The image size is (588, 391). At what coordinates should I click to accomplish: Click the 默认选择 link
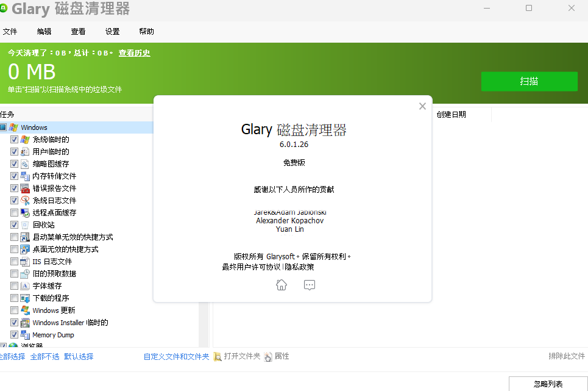pyautogui.click(x=79, y=356)
